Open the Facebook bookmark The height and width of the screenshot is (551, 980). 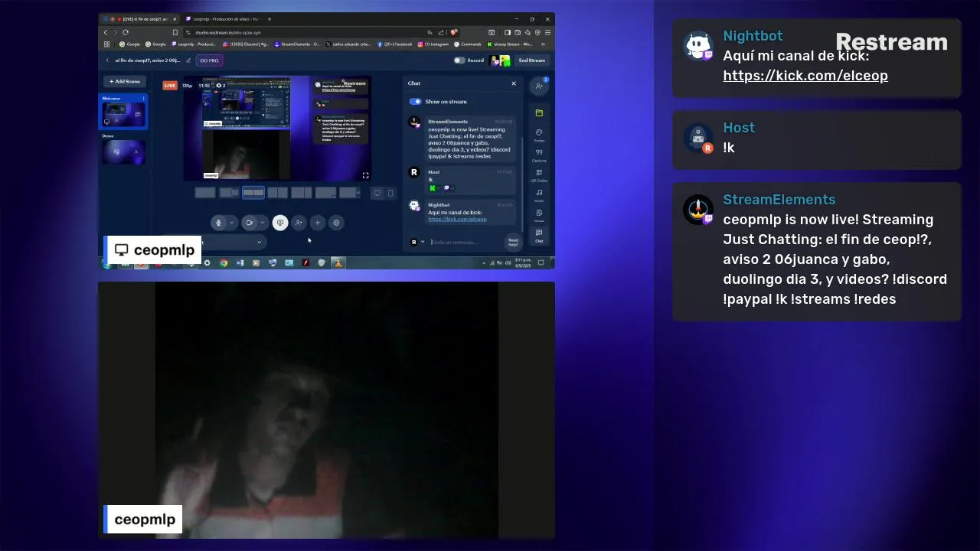point(395,44)
